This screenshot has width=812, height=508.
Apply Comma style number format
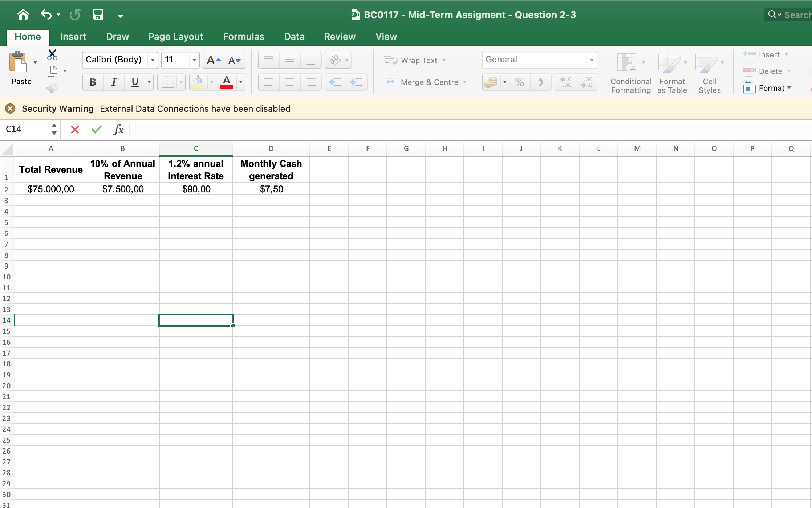click(x=541, y=82)
